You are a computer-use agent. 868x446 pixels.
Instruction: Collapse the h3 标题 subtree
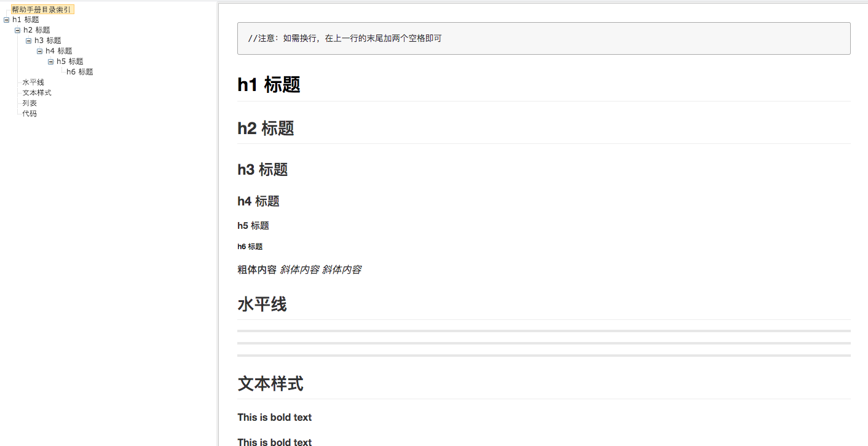pos(28,40)
